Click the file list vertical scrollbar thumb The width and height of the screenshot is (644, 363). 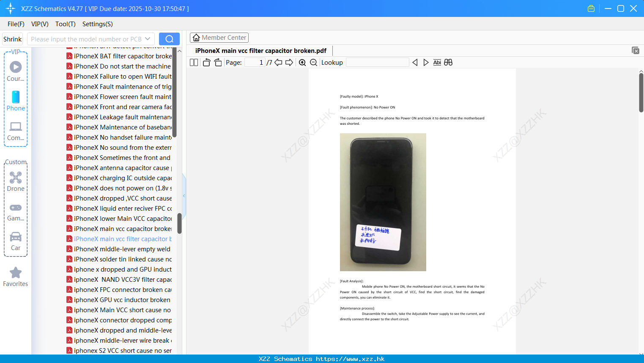coord(179,223)
